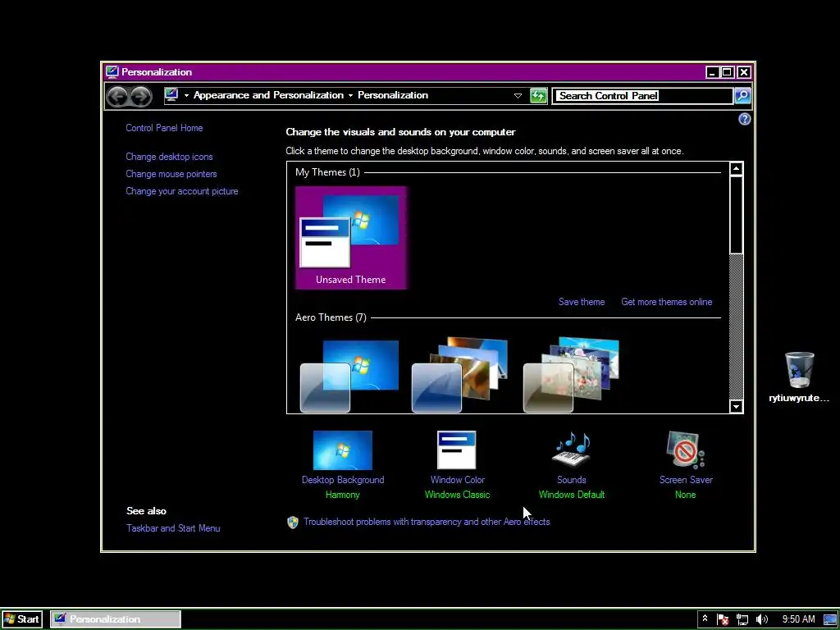Image resolution: width=840 pixels, height=630 pixels.
Task: Click the Search Control Panel field
Action: pos(643,96)
